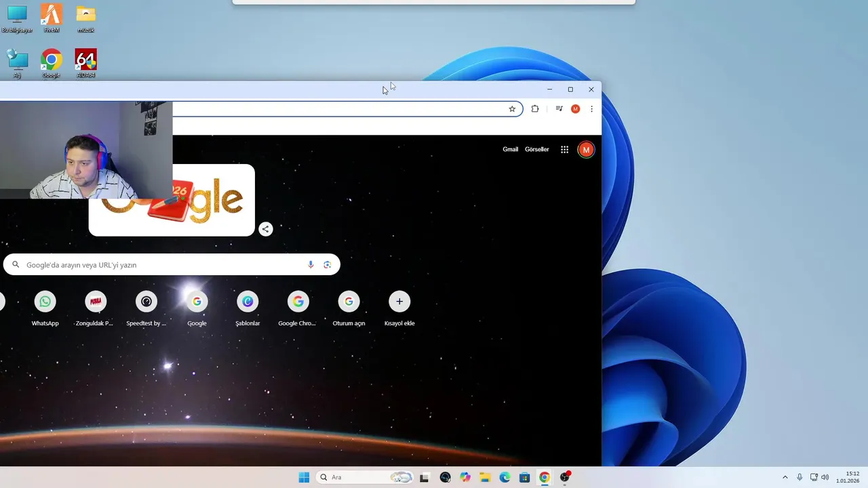The image size is (868, 488).
Task: Open Google account avatar on page
Action: tap(586, 149)
